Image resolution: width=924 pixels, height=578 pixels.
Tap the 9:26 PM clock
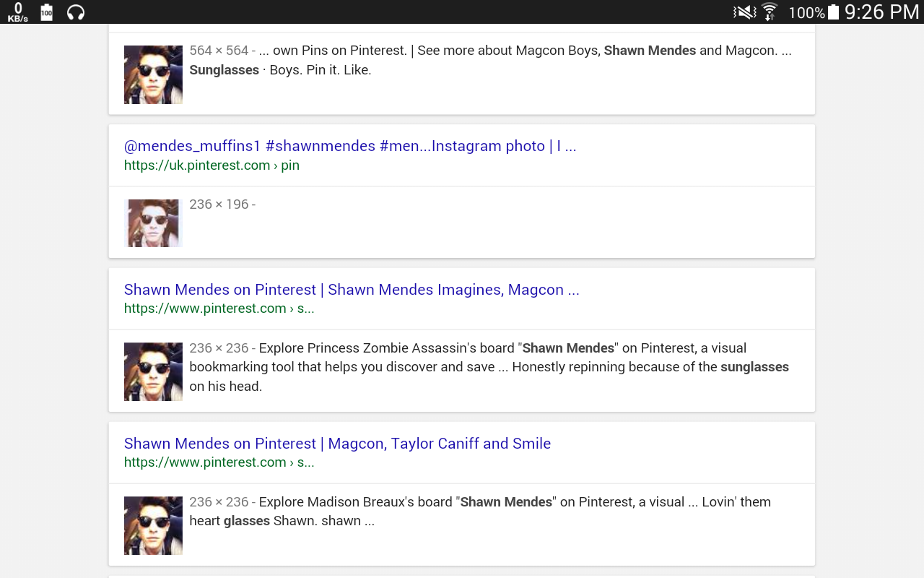(x=882, y=12)
